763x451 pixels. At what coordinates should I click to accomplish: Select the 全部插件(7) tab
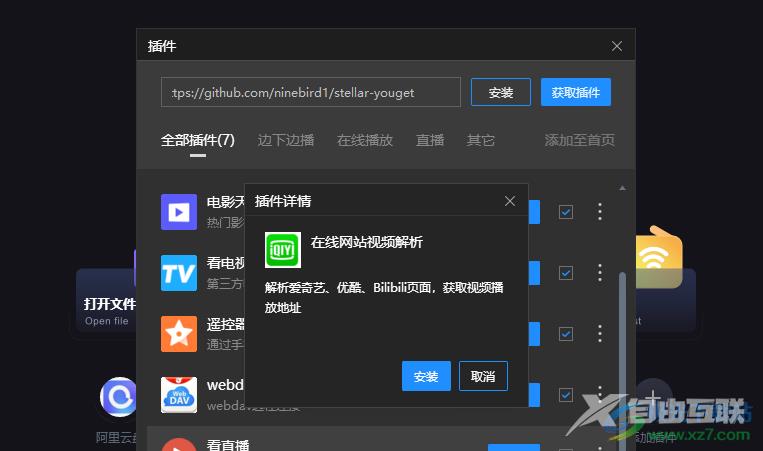(198, 140)
